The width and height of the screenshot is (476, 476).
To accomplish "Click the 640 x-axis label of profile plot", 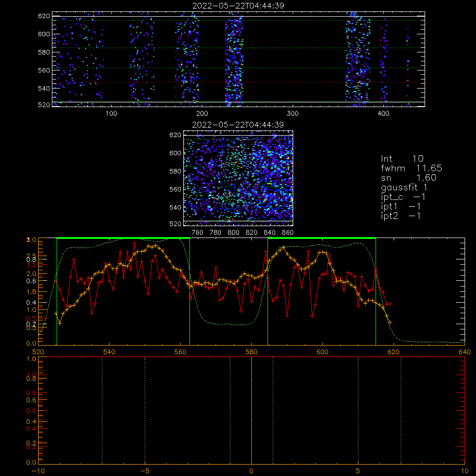I will click(x=465, y=352).
